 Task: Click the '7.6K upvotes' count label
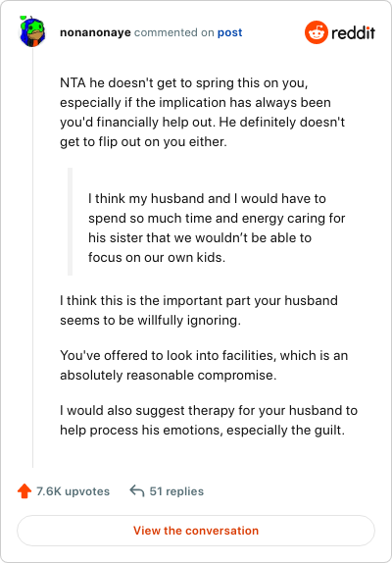pos(73,491)
